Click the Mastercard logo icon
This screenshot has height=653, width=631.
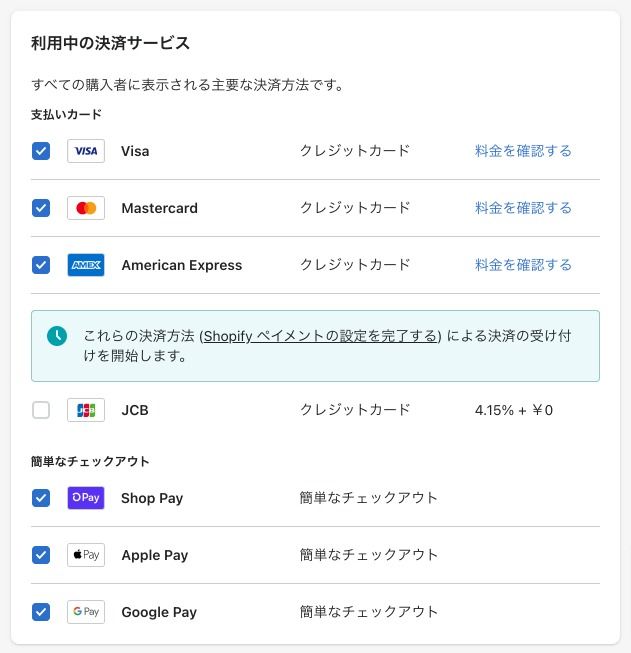click(86, 208)
